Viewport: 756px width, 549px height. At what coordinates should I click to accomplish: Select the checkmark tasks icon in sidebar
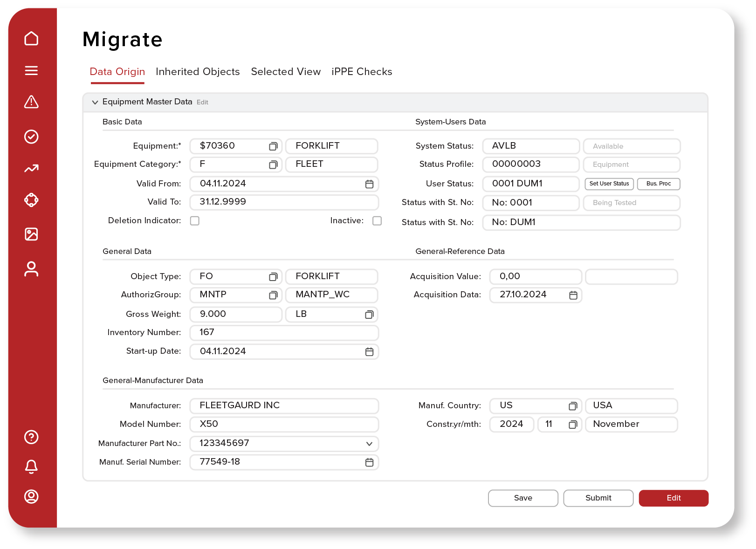point(31,137)
